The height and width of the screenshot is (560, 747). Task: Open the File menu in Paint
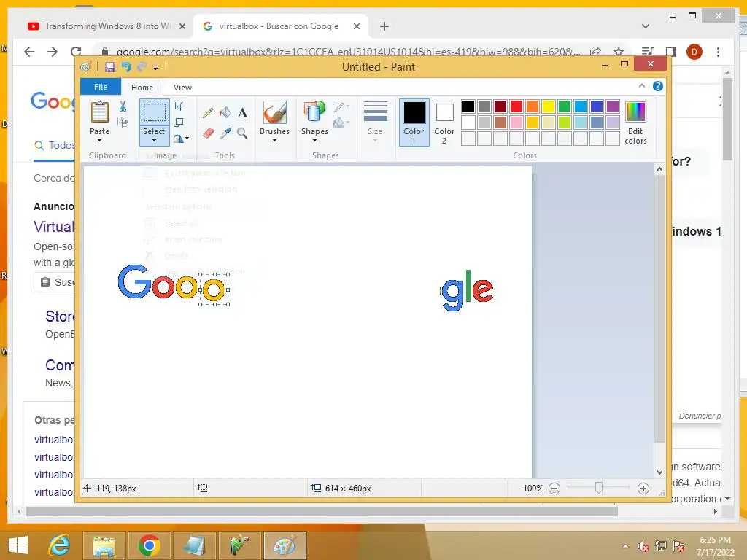pyautogui.click(x=101, y=87)
